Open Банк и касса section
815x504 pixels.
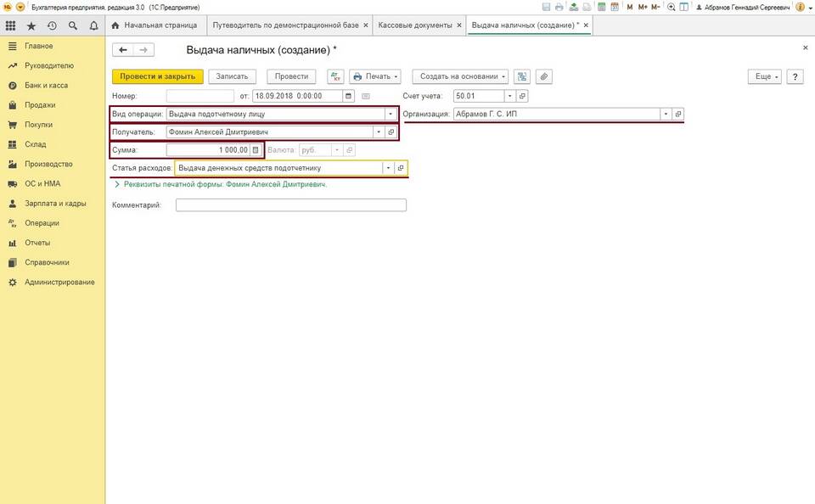46,86
